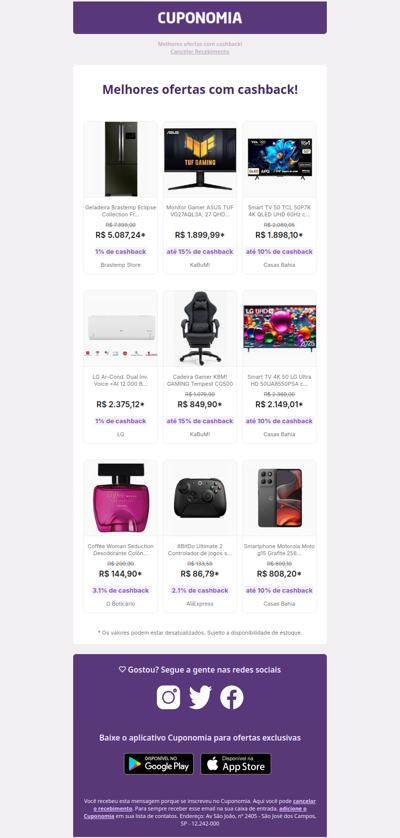Open the TCL Smart TV product image
This screenshot has height=838, width=400.
(279, 159)
